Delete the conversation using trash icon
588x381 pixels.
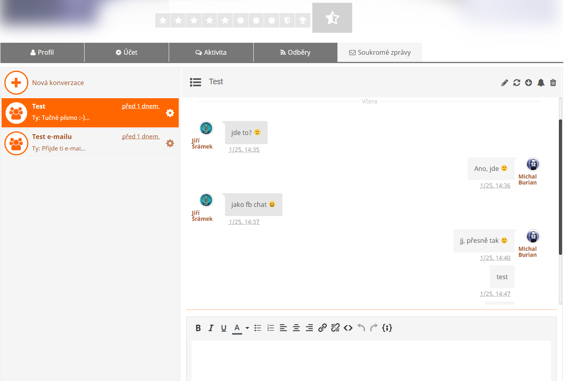(x=553, y=83)
